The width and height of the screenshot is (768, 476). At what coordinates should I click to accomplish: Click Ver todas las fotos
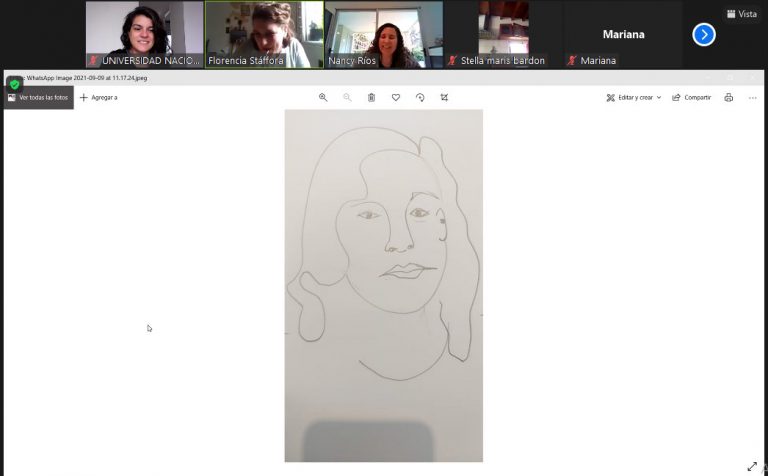pos(39,97)
